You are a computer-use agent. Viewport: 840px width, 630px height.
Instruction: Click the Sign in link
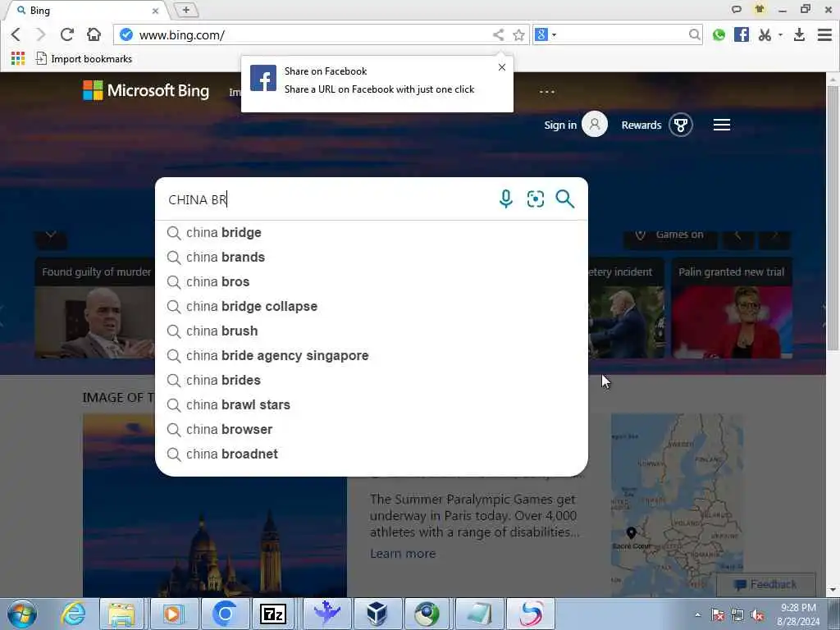coord(559,125)
